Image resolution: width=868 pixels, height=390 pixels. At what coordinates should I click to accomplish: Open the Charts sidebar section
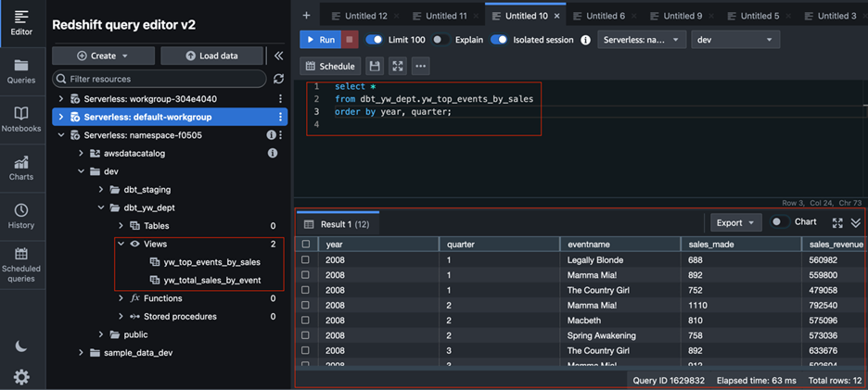click(22, 169)
